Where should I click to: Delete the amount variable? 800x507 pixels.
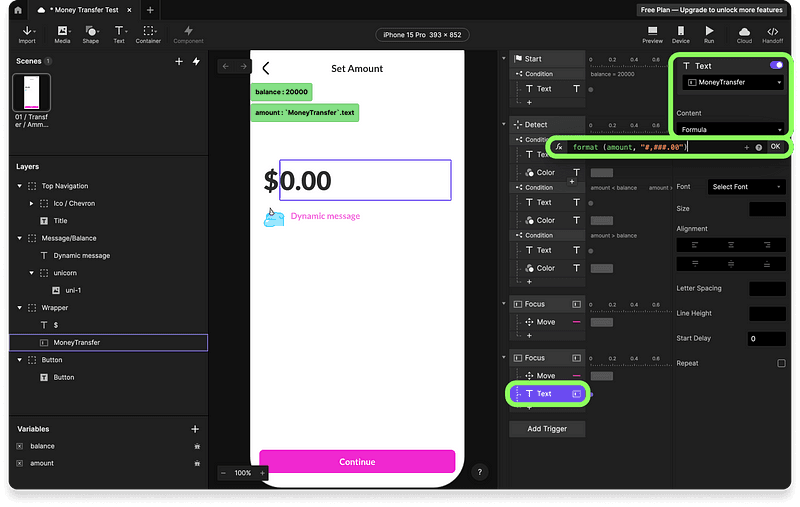pyautogui.click(x=197, y=464)
